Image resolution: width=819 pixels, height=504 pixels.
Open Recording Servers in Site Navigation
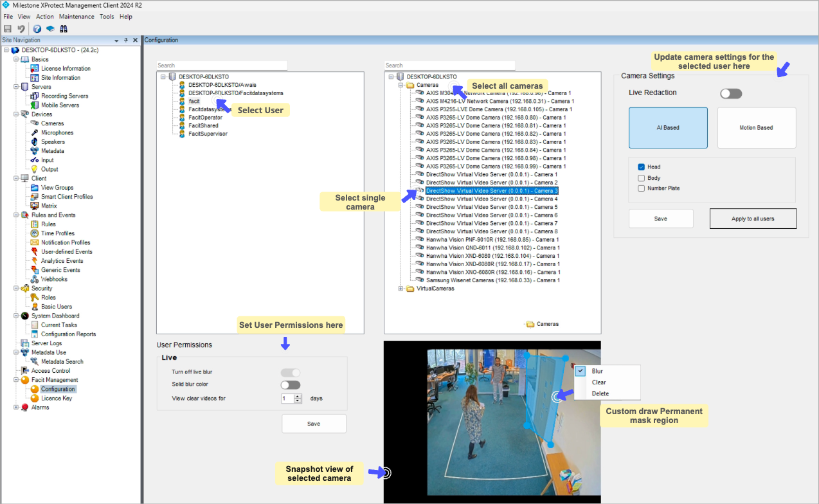[64, 96]
